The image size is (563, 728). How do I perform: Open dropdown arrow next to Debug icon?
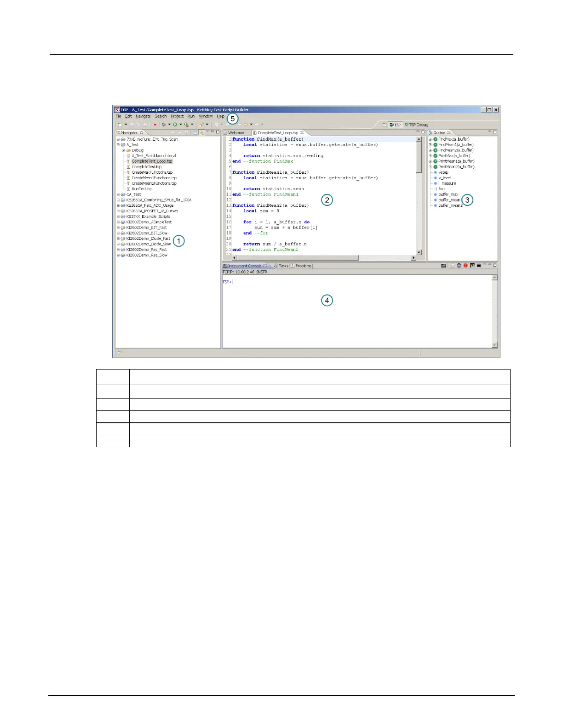coord(169,125)
